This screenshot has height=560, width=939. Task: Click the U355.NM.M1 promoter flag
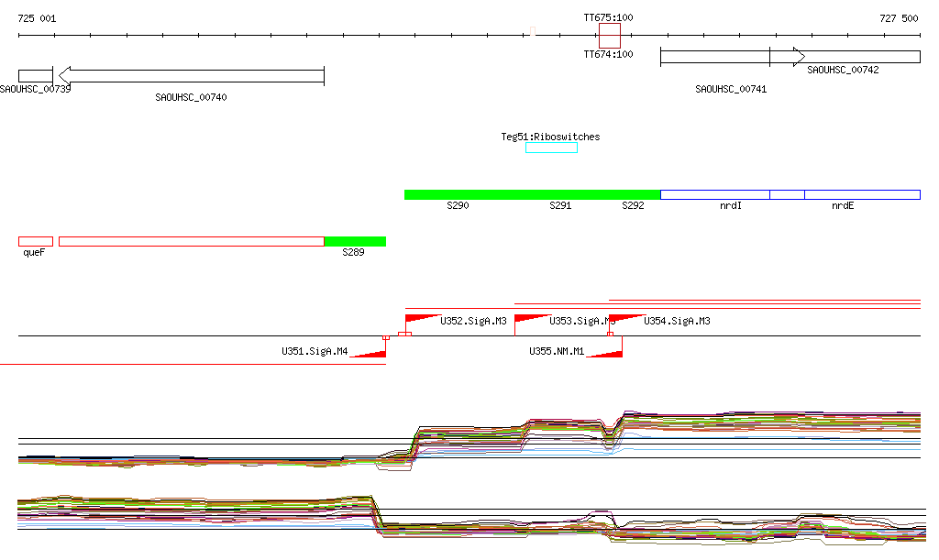tap(604, 353)
